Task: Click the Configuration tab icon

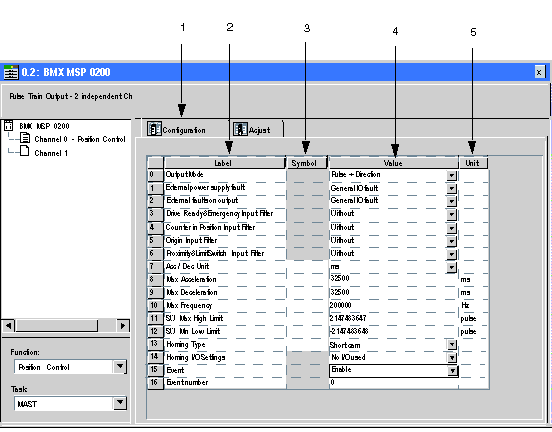Action: pyautogui.click(x=154, y=129)
